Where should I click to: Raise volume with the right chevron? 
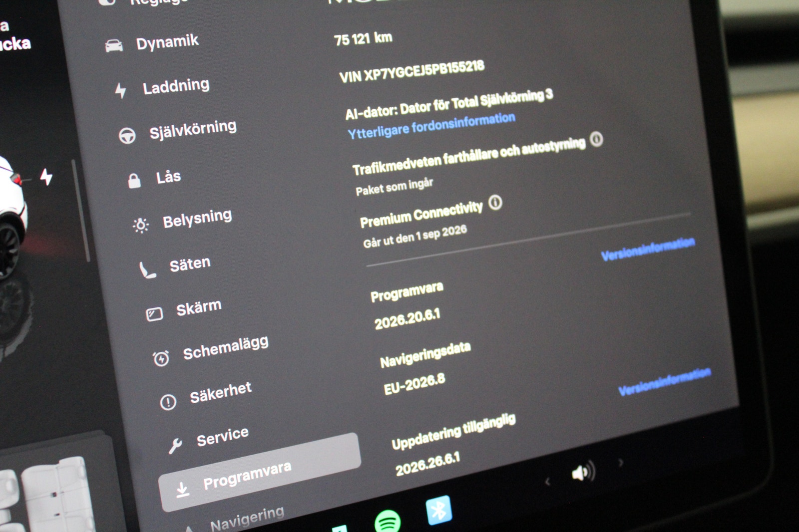tap(621, 463)
